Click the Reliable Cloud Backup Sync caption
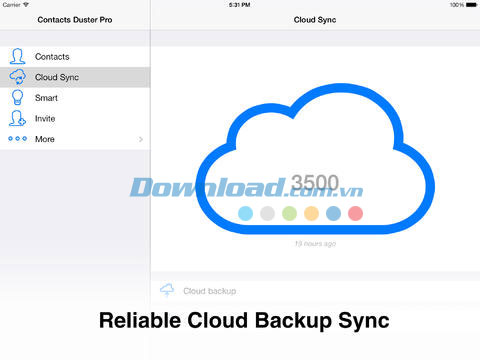 click(x=244, y=321)
